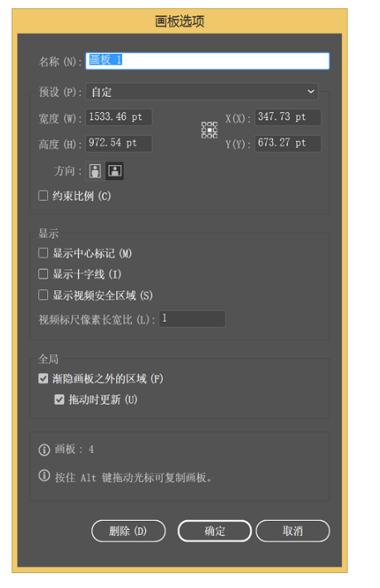380x588 pixels.
Task: Click the 删除 (D) button
Action: tap(129, 531)
